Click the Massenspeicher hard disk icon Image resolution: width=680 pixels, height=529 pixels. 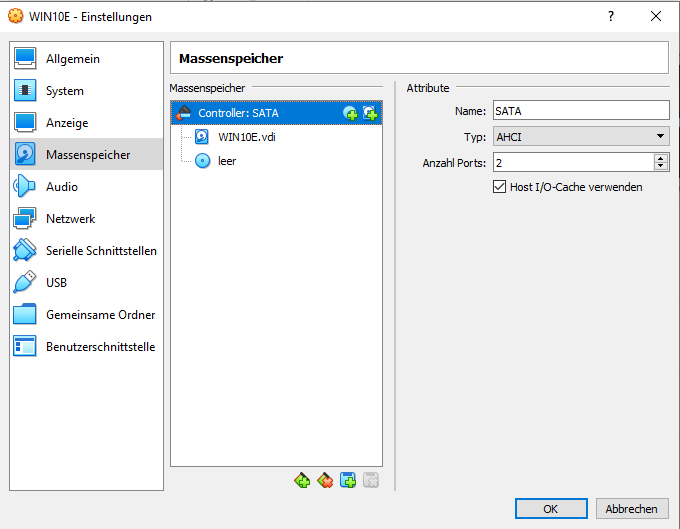(x=25, y=154)
